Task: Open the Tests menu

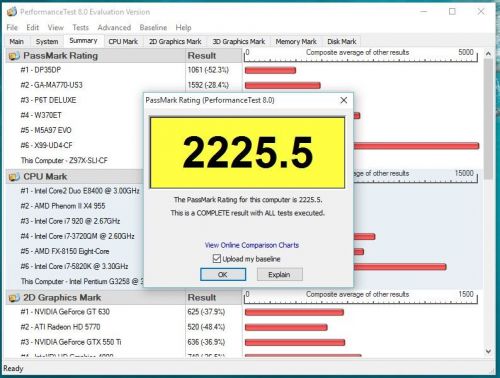Action: (81, 28)
